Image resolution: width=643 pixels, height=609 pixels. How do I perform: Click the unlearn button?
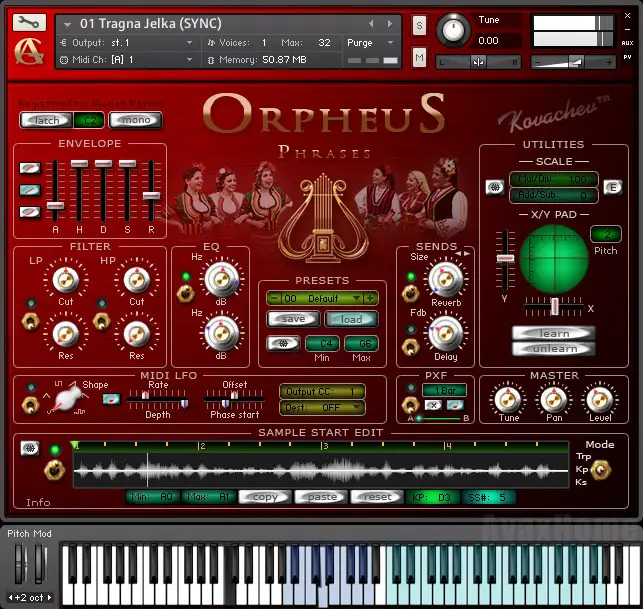point(554,349)
